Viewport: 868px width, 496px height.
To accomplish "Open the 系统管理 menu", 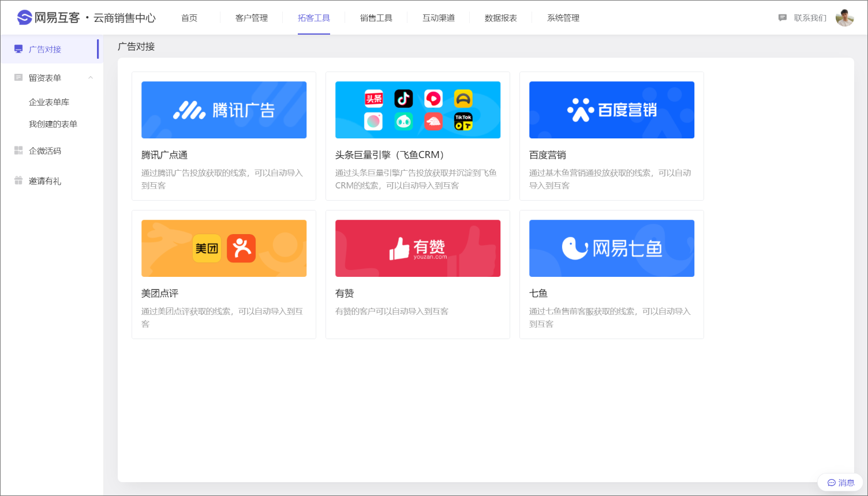I will point(563,18).
